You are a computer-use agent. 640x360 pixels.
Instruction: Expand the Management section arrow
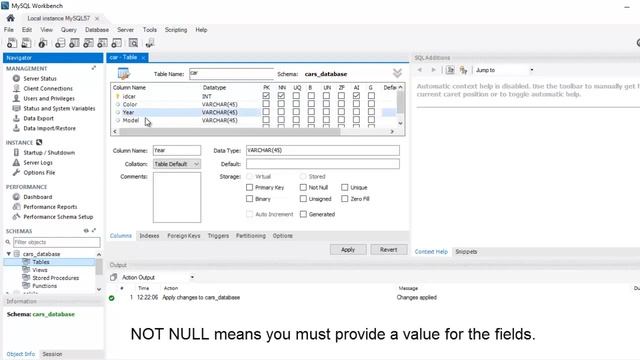click(94, 68)
